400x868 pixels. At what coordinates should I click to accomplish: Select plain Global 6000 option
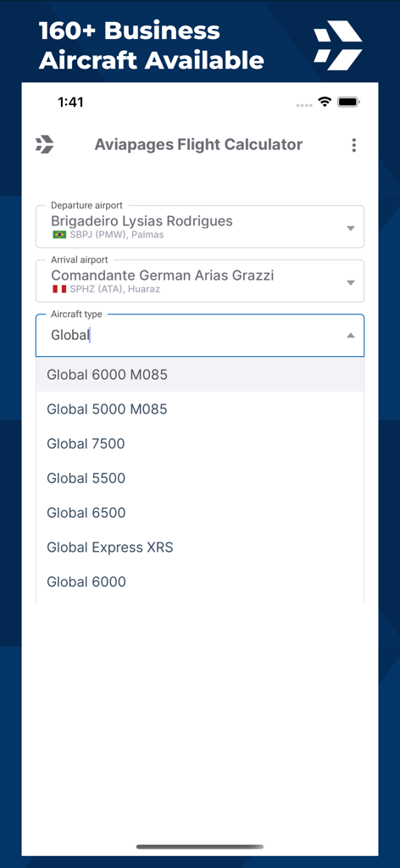pyautogui.click(x=200, y=581)
